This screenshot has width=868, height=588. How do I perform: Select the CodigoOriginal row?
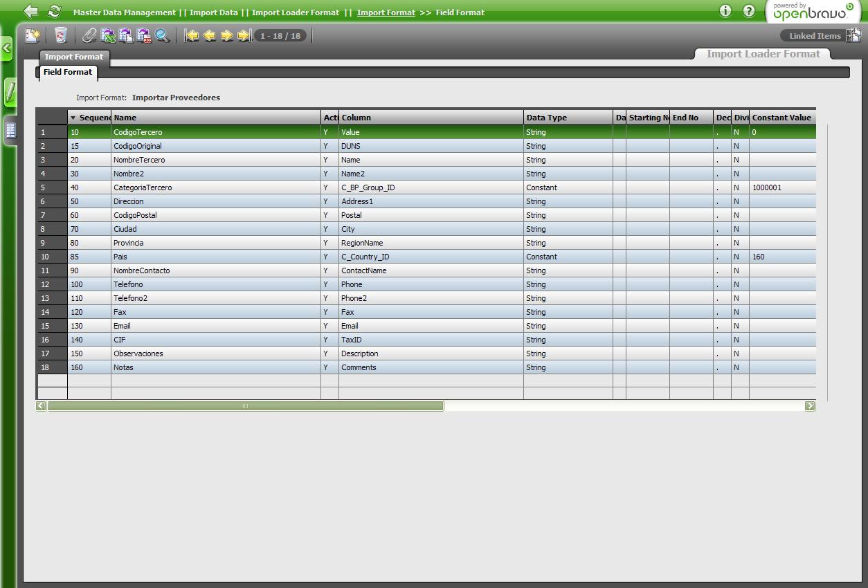click(x=426, y=146)
